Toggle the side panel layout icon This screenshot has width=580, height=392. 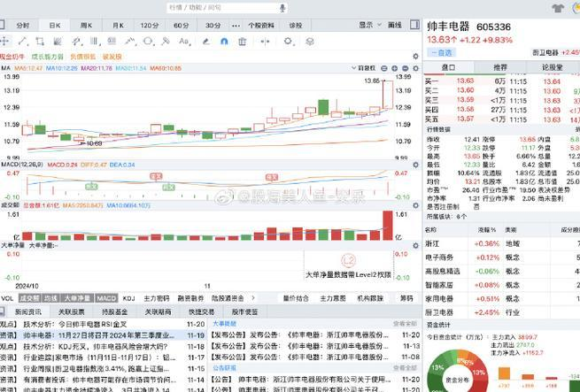pos(414,25)
